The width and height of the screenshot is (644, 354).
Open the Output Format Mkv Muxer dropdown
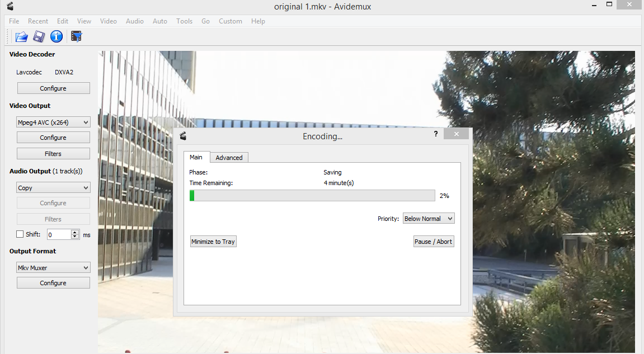[x=53, y=268]
